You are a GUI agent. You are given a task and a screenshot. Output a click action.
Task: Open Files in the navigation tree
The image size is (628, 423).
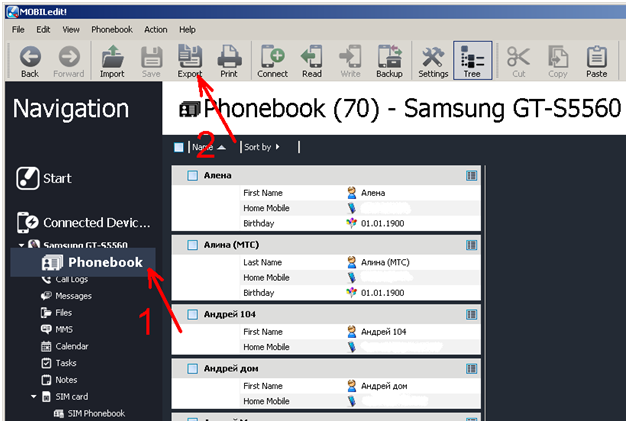pyautogui.click(x=56, y=313)
